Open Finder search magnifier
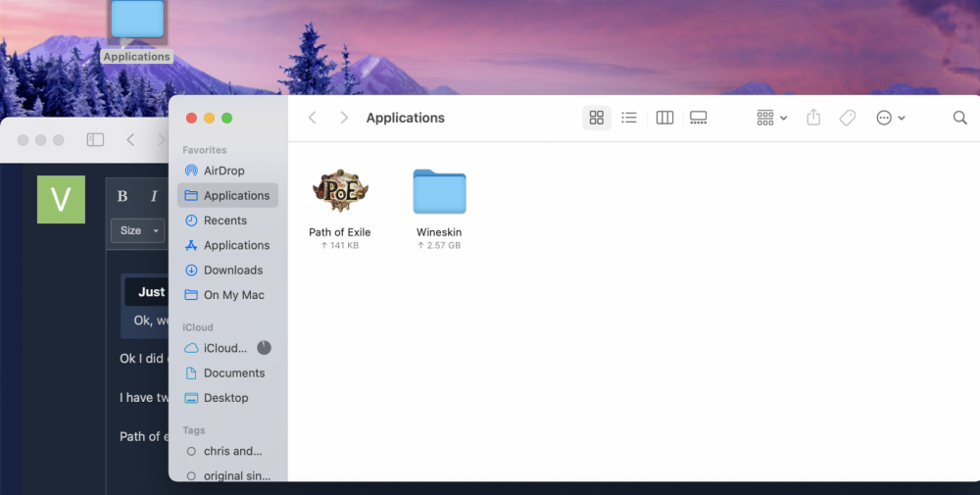 (959, 118)
